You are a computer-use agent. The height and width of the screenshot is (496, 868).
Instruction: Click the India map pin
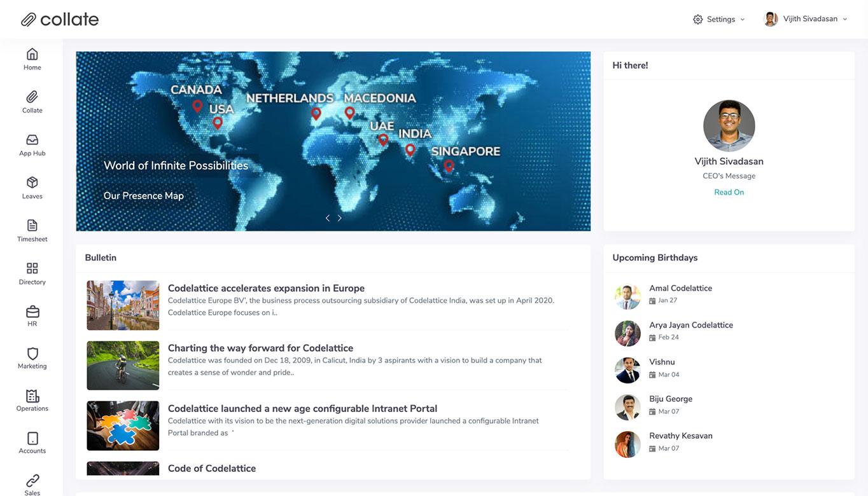pos(410,150)
